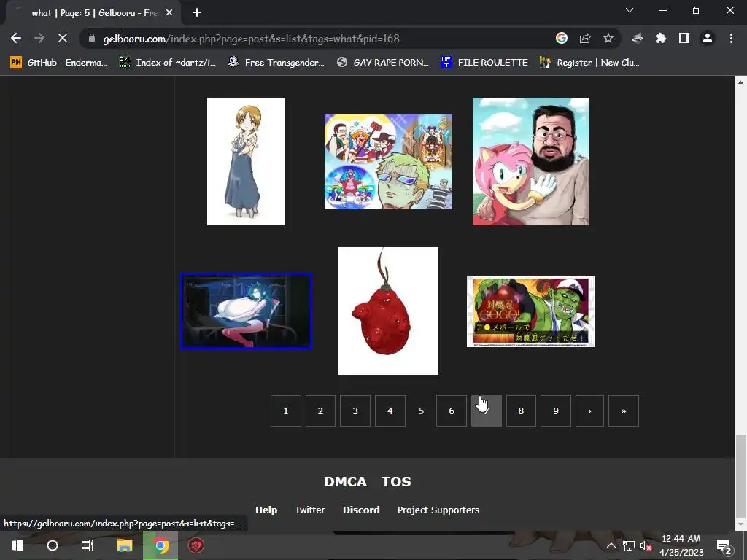Image resolution: width=747 pixels, height=560 pixels.
Task: Open the notification center icon
Action: click(724, 545)
